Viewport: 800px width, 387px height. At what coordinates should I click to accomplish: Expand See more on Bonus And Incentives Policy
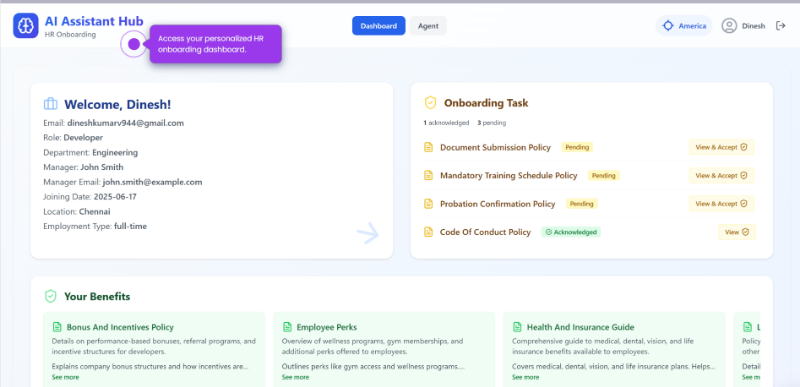(x=65, y=377)
